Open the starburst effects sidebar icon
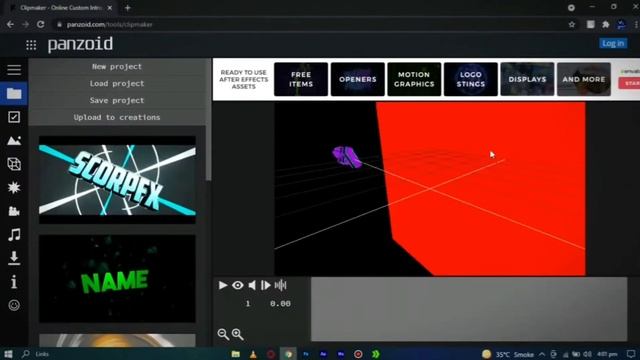The height and width of the screenshot is (360, 640). click(14, 187)
